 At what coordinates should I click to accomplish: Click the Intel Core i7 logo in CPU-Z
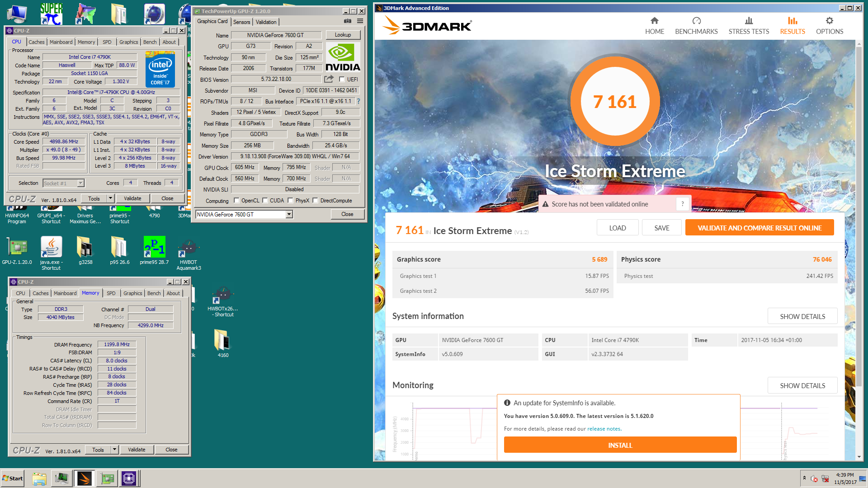pyautogui.click(x=160, y=69)
